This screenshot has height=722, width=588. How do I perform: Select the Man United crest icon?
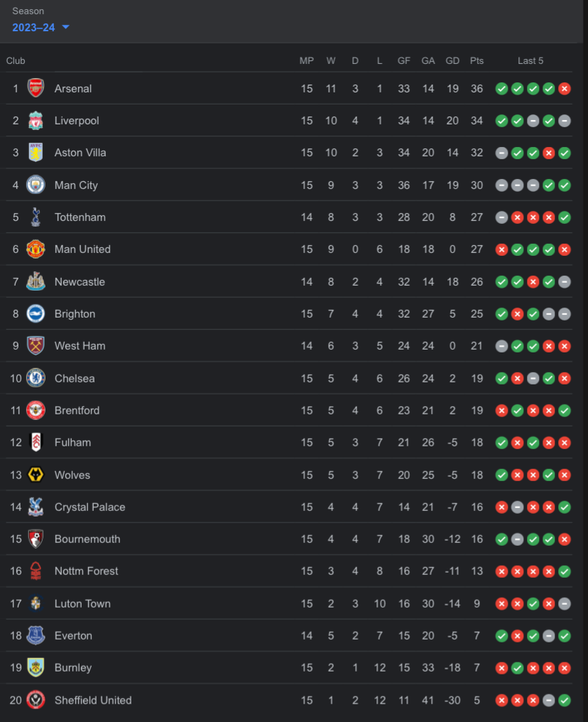pyautogui.click(x=36, y=249)
